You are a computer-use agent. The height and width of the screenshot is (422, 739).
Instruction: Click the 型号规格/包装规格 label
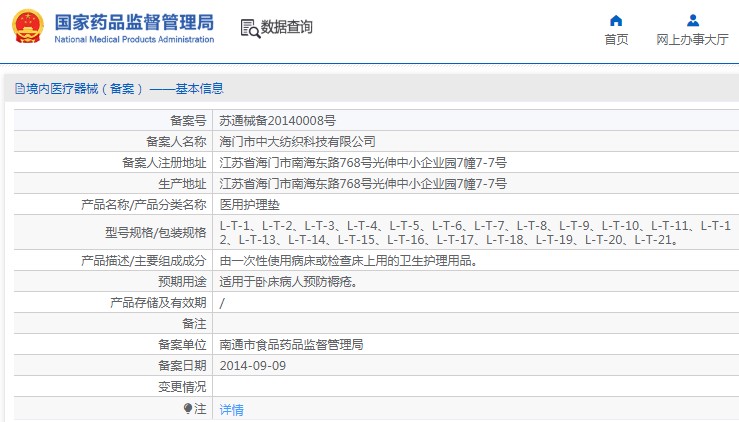(x=156, y=232)
